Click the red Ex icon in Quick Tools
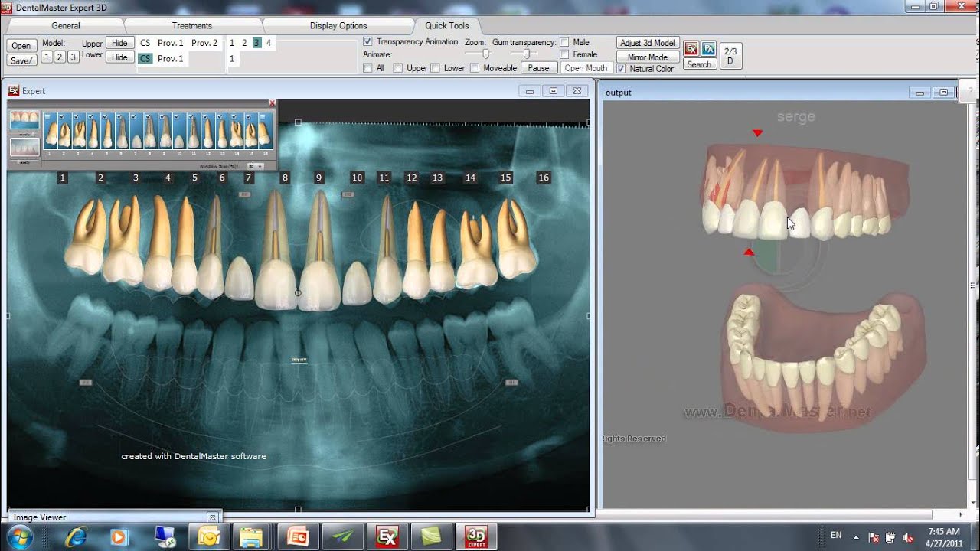 pos(691,49)
